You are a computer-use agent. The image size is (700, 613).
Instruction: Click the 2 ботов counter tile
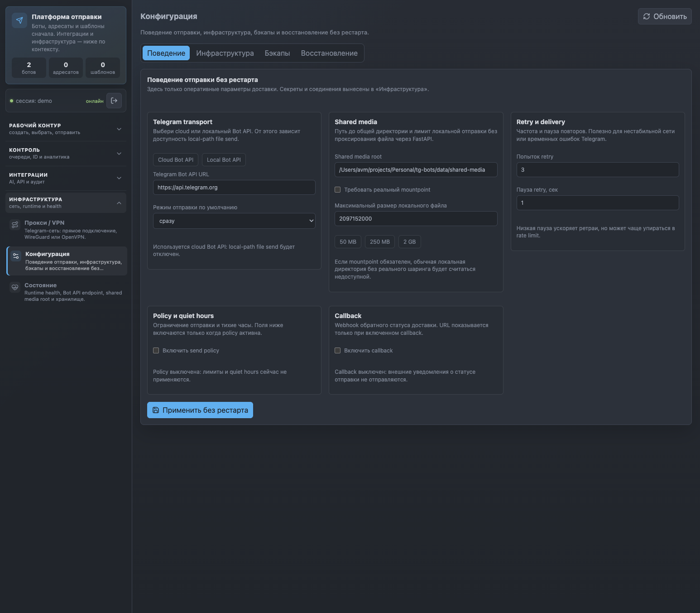(29, 68)
